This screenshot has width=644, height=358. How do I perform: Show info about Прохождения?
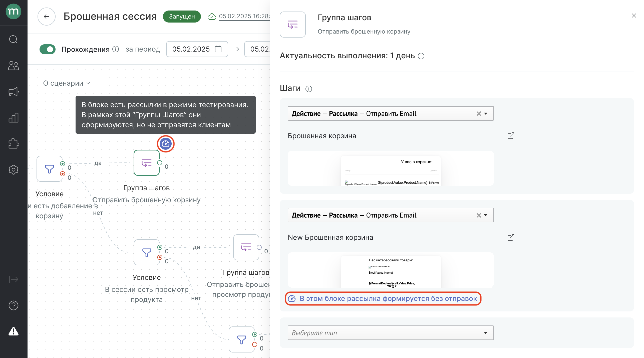point(116,49)
